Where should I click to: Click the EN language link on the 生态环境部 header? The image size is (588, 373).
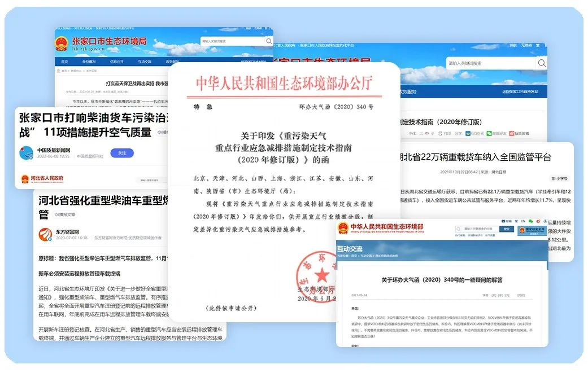click(523, 221)
